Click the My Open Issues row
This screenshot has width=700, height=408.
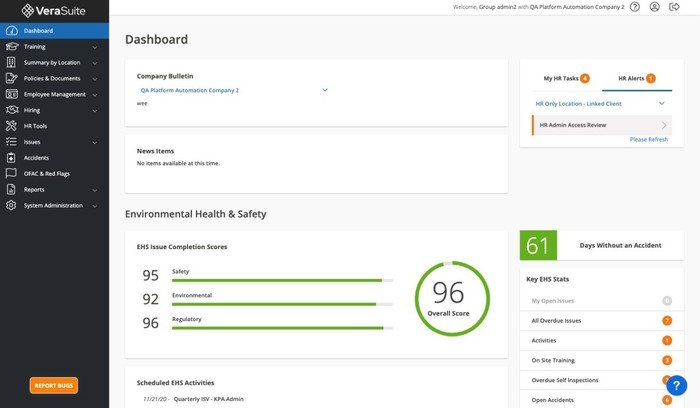pos(602,301)
